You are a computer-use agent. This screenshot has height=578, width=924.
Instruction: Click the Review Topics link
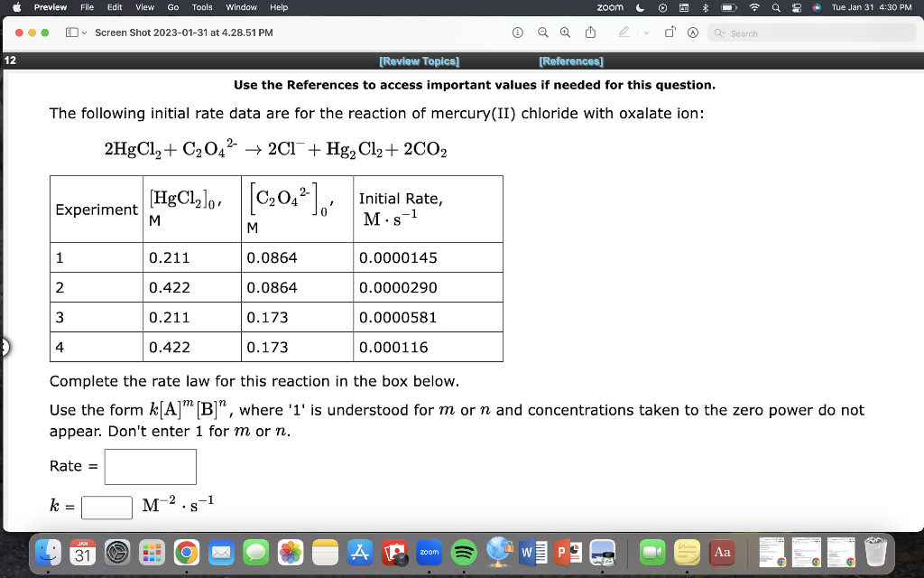pyautogui.click(x=419, y=61)
